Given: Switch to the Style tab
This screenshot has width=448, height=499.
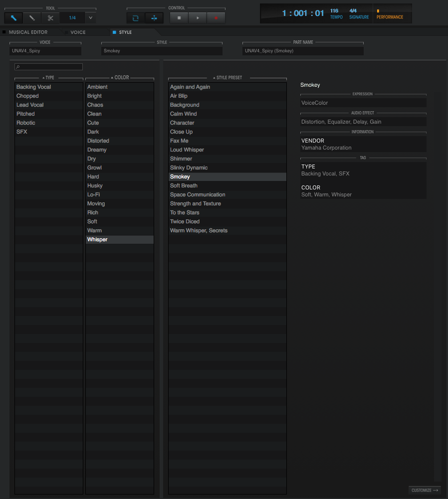Looking at the screenshot, I should pos(125,32).
